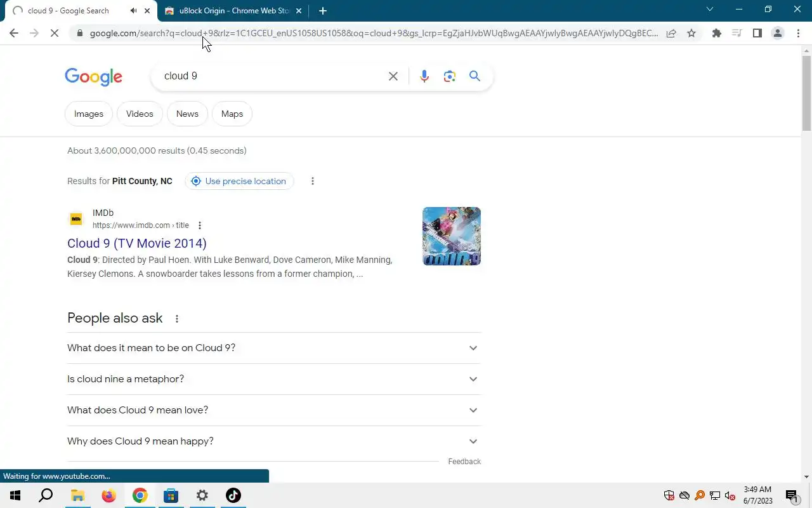Open the Chrome three-dot menu
This screenshot has height=508, width=812.
798,33
